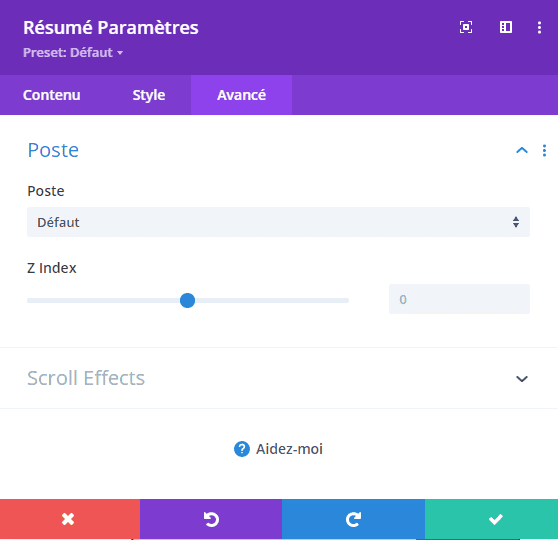558x540 pixels.
Task: Expand the Scroll Effects section
Action: (522, 379)
